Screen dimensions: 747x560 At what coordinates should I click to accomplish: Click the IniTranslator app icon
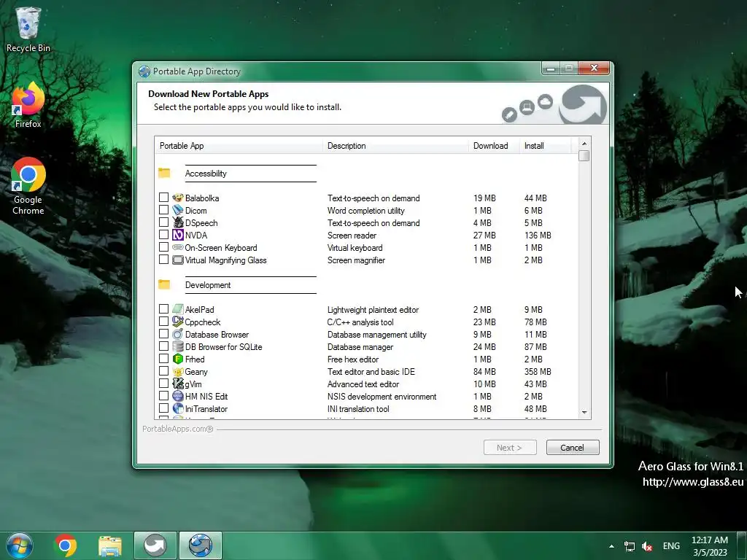[x=178, y=408]
